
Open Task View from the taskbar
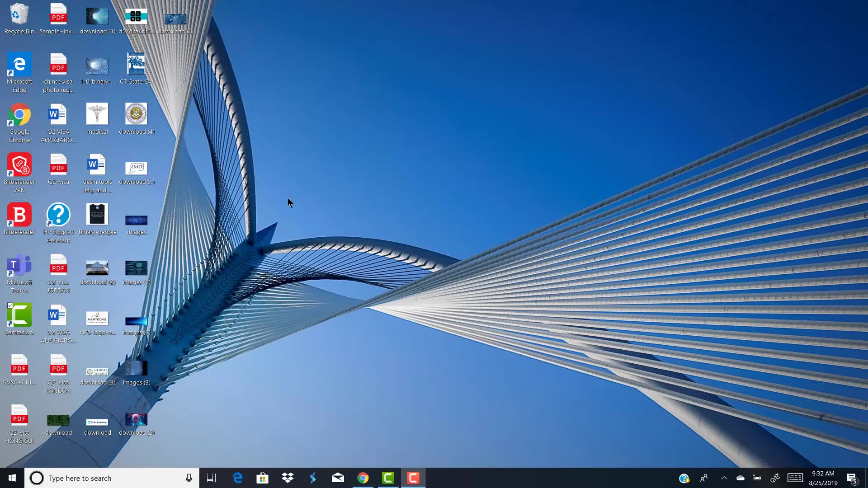tap(212, 478)
